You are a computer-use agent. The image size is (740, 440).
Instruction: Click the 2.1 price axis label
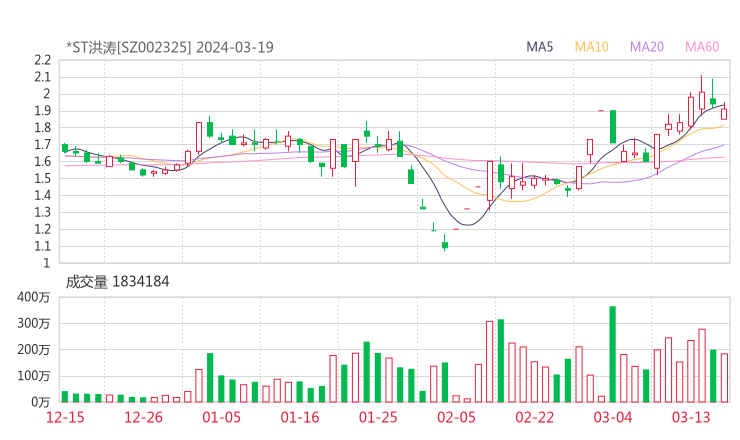tap(42, 77)
